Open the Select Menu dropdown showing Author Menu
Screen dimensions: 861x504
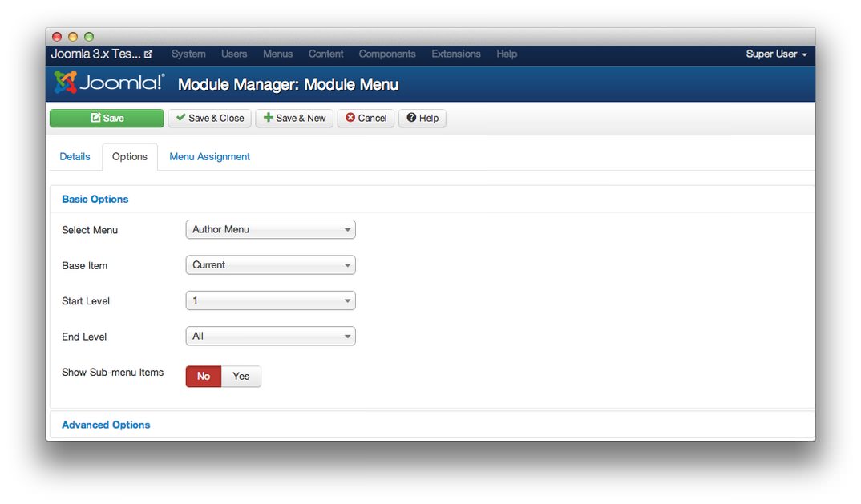tap(270, 229)
